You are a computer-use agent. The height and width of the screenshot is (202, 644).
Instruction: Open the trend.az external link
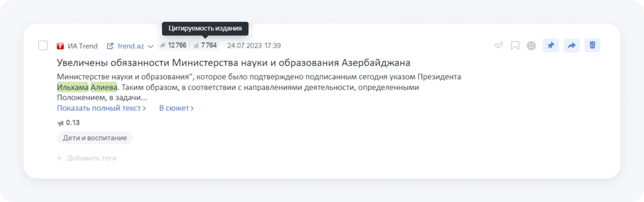[126, 46]
